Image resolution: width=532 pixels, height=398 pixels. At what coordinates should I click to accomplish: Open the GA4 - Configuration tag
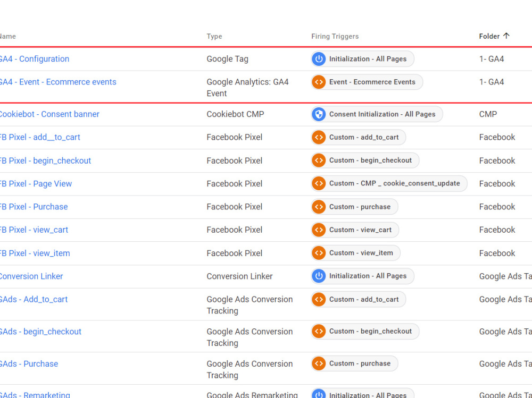coord(34,59)
